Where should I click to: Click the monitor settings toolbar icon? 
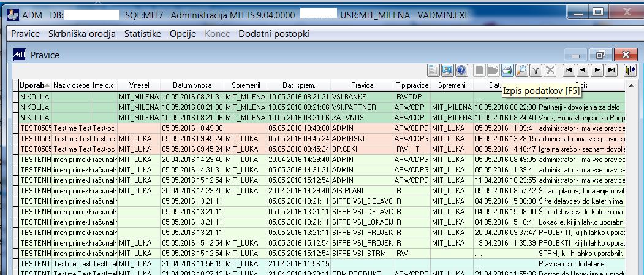pyautogui.click(x=447, y=71)
